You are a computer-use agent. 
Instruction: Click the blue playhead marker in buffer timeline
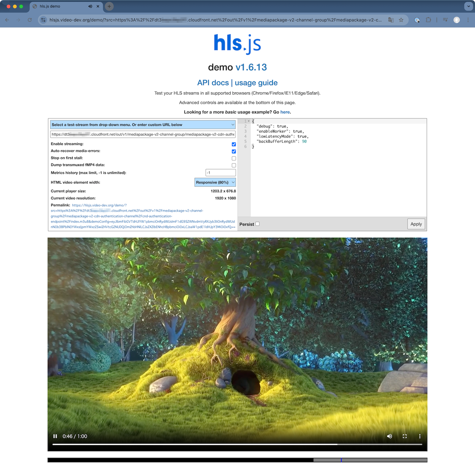pyautogui.click(x=341, y=460)
